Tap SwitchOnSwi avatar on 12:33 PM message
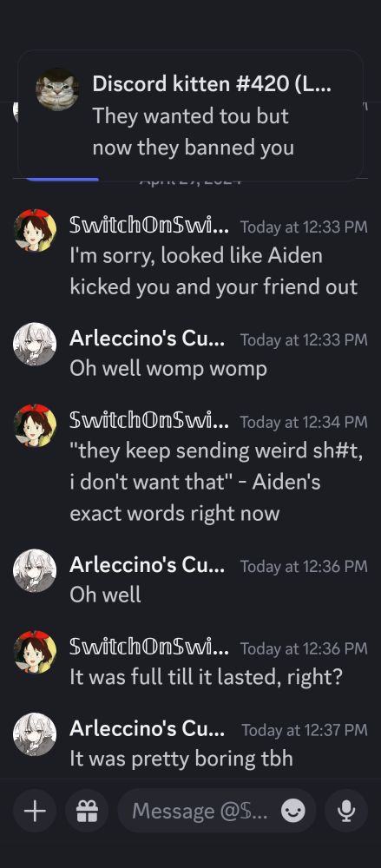381x868 pixels. point(35,230)
